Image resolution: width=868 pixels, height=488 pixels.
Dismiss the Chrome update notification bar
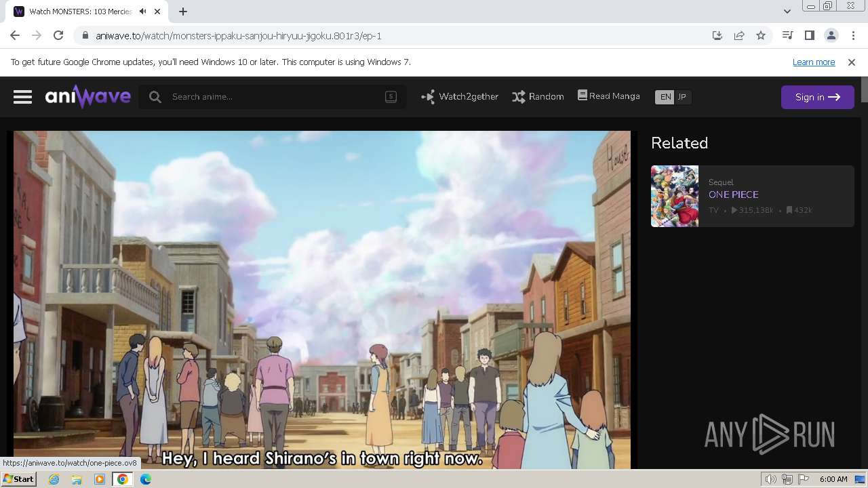tap(852, 62)
